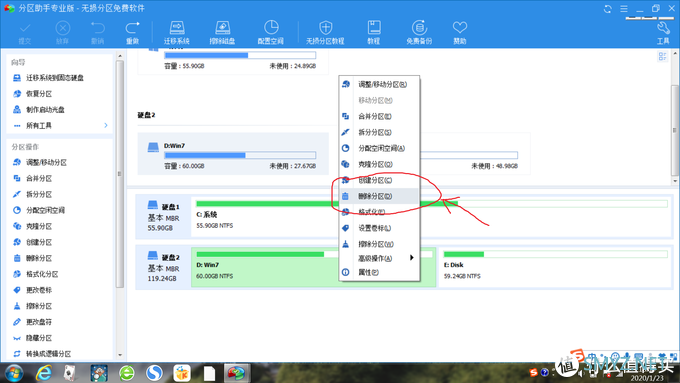Viewport: 680px width, 383px height.
Task: Open the 擦除磁盘 wipe disk tool
Action: click(222, 33)
